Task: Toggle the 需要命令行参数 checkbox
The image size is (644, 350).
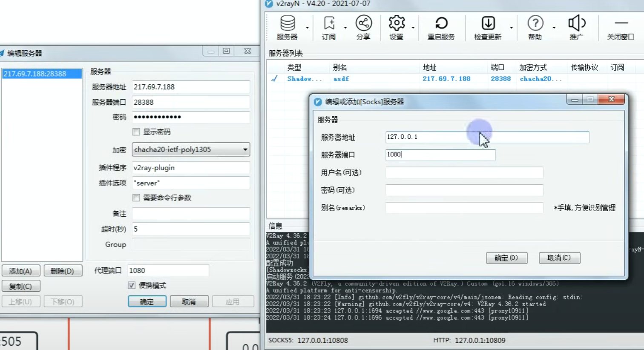Action: pos(136,198)
